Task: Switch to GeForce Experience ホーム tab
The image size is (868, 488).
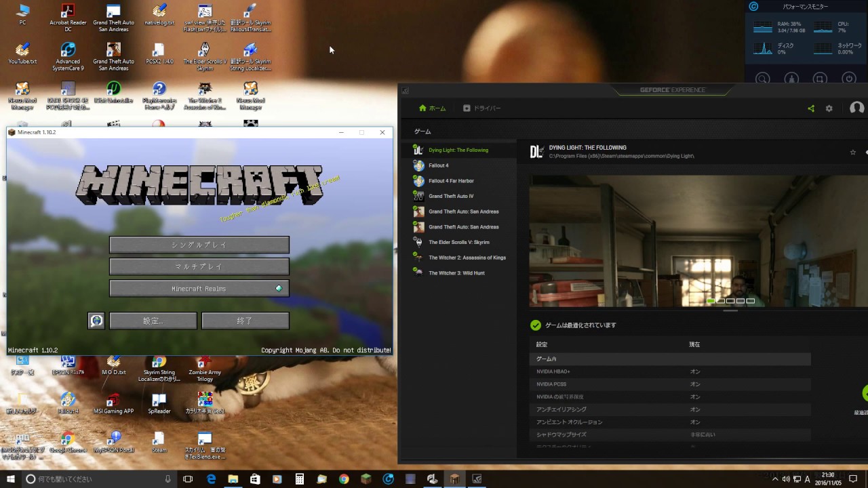Action: coord(433,108)
